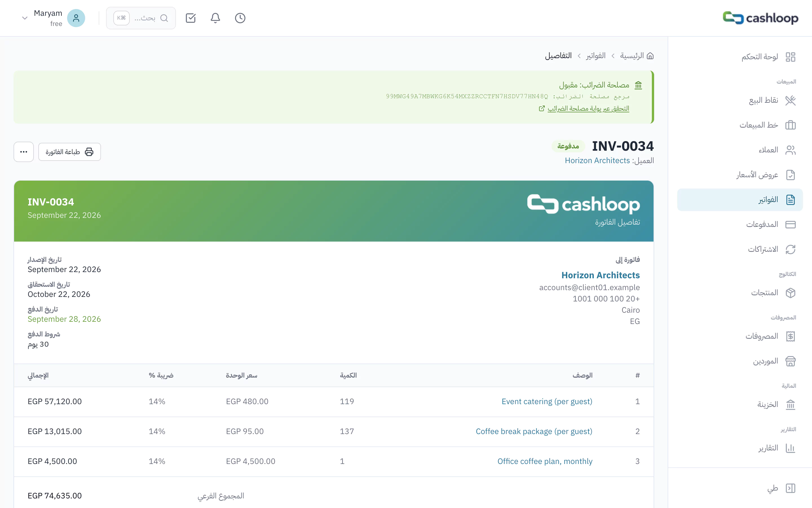Open لوحة التحكم dashboard in sidebar
Viewport: 812px width, 508px height.
click(740, 57)
